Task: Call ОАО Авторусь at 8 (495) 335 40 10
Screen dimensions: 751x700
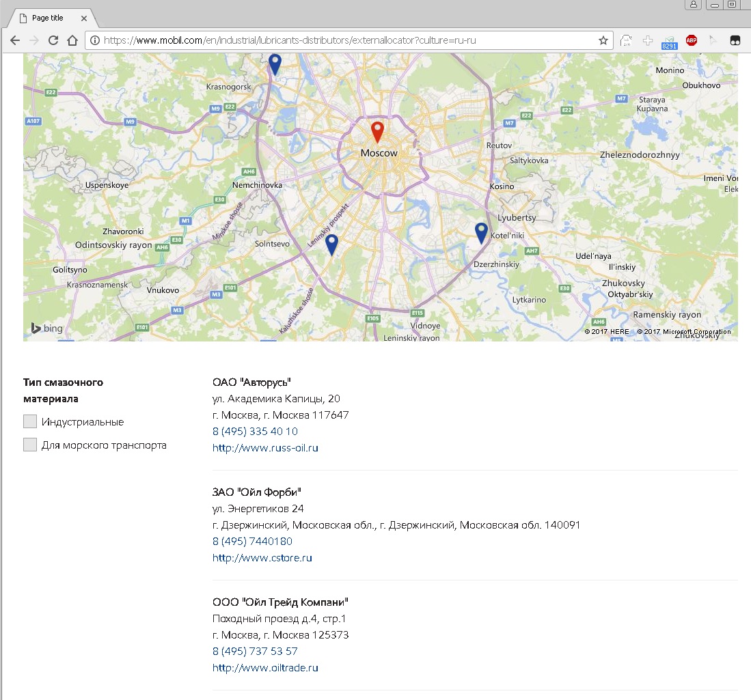Action: (255, 432)
